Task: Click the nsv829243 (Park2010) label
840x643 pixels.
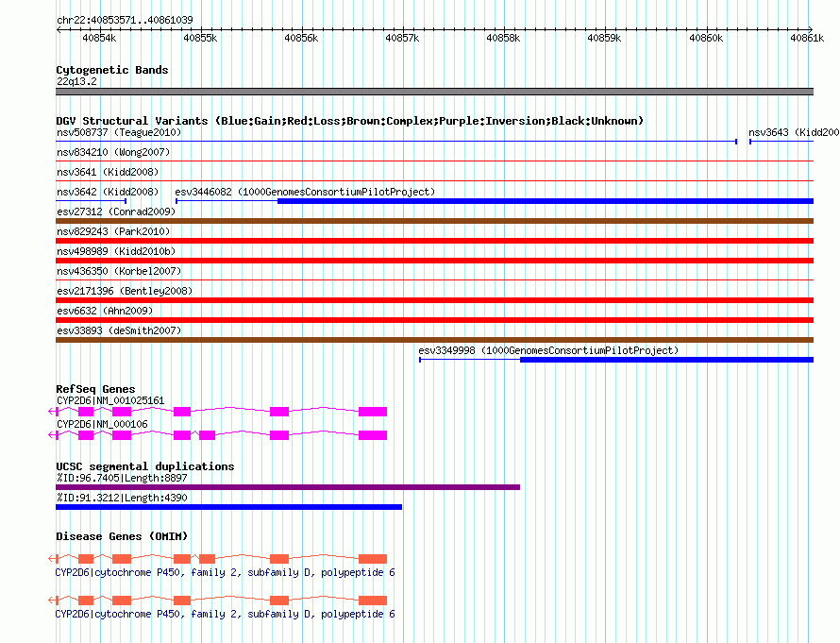Action: [113, 231]
